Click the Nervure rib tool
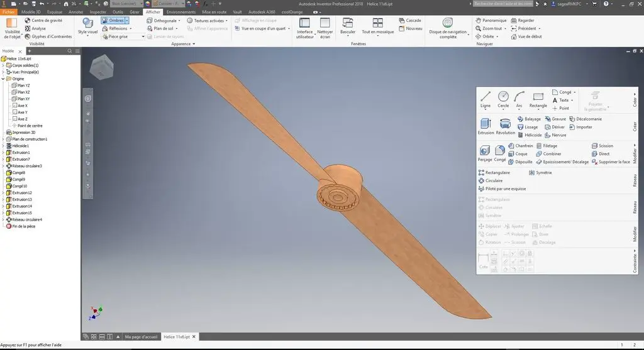Viewport: 644px width, 350px height. (555, 135)
